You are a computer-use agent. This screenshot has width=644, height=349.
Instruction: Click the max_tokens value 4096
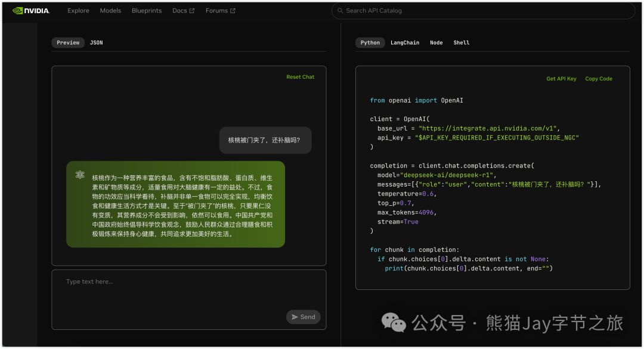coord(426,212)
